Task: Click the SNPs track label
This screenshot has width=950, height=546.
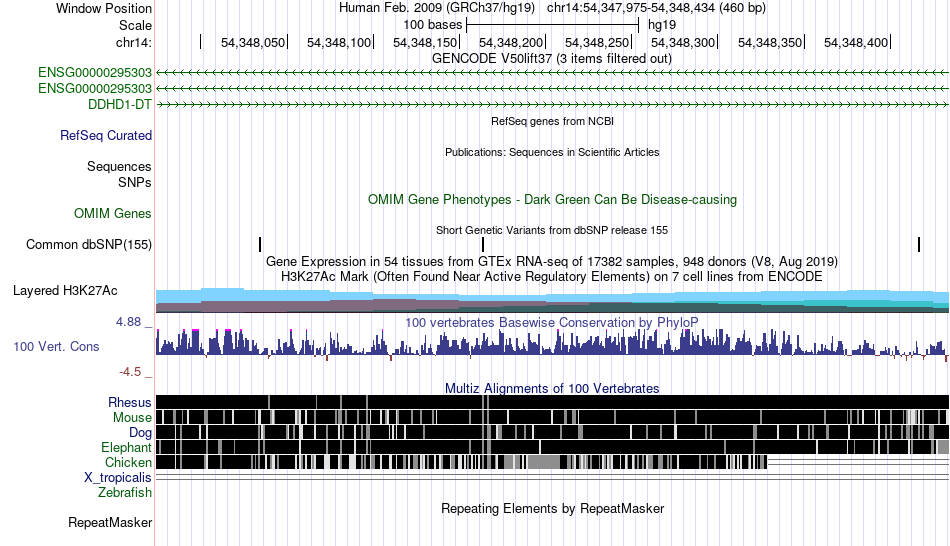Action: pyautogui.click(x=135, y=182)
